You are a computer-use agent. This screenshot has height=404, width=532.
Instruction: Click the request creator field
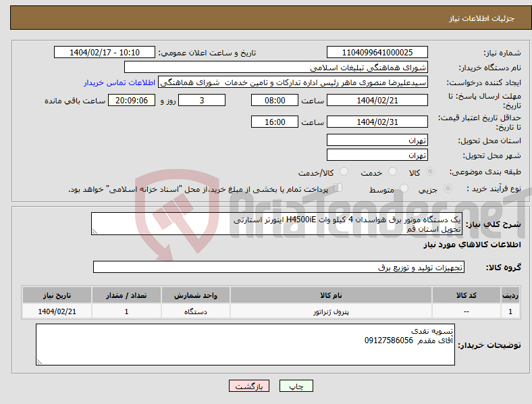[x=293, y=82]
